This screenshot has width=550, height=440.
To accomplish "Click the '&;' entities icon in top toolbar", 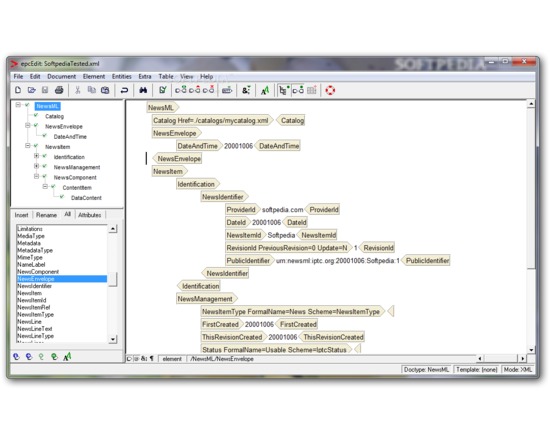I will [246, 90].
